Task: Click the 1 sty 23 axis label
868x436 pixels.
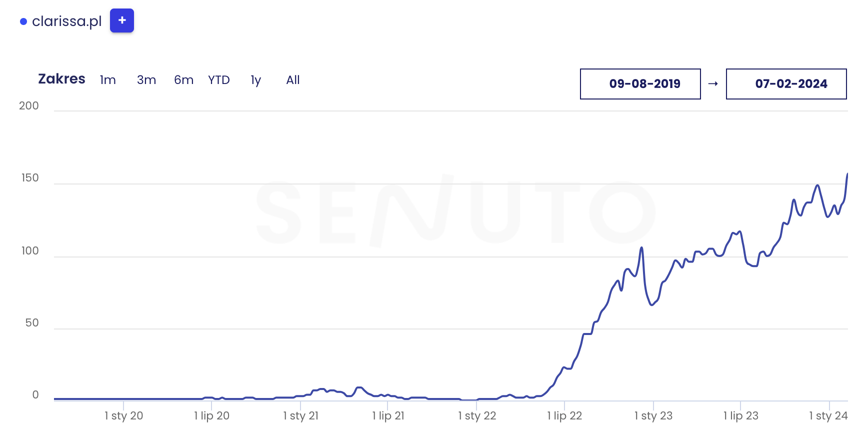Action: [x=653, y=415]
